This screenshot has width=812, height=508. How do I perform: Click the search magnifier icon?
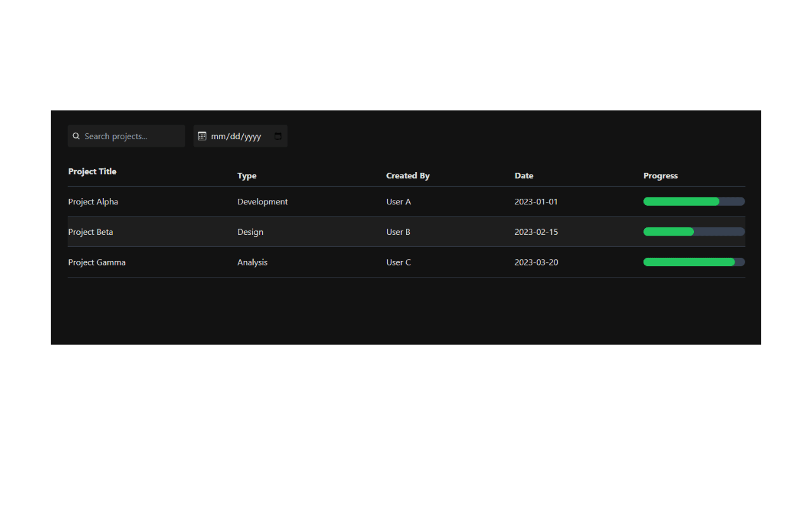[76, 136]
